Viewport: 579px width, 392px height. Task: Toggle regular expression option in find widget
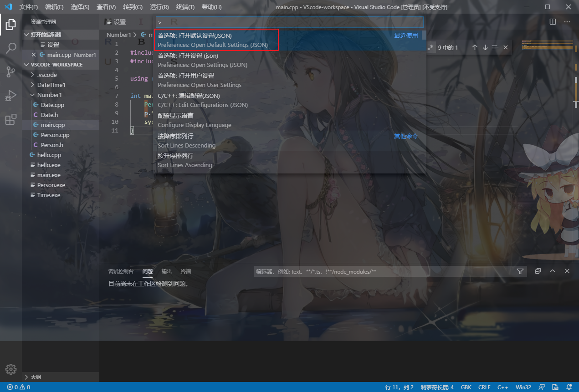431,47
